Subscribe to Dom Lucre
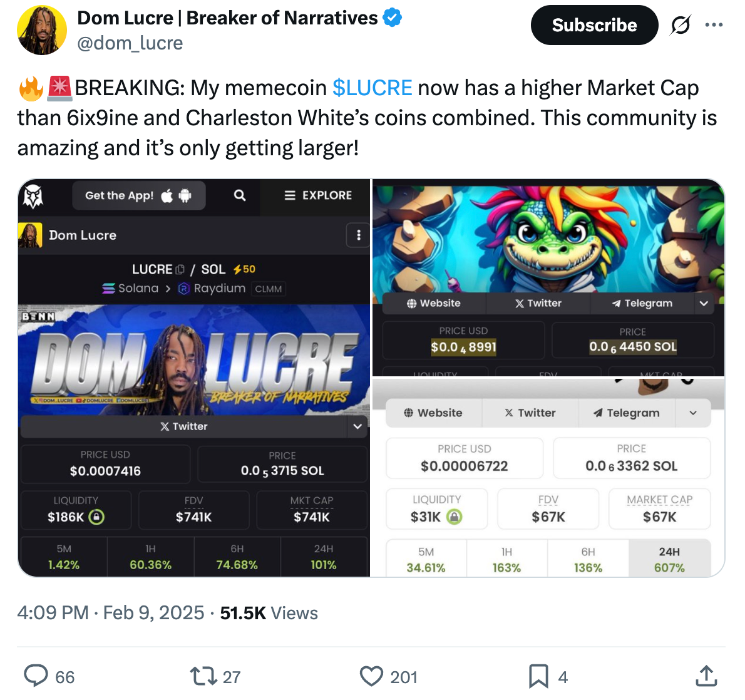This screenshot has height=700, width=745. click(594, 25)
